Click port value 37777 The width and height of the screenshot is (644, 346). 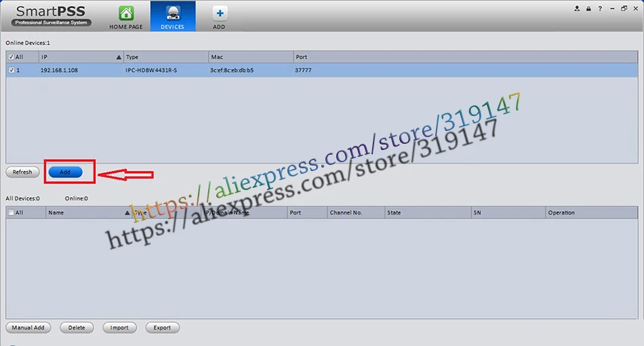(x=303, y=71)
